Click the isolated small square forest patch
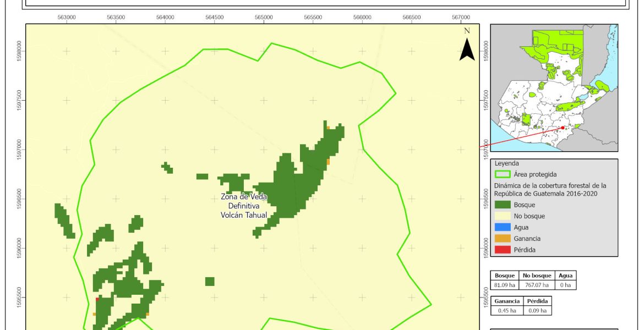644x330 pixels. 210,282
